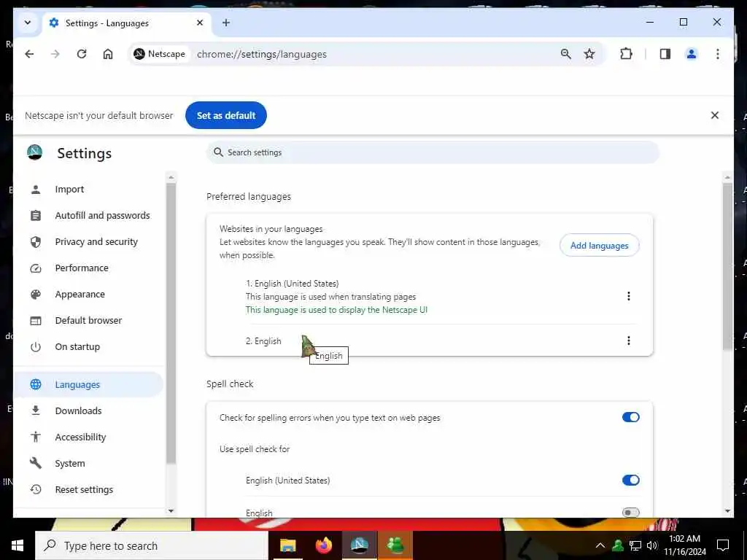The width and height of the screenshot is (747, 560).
Task: Click the Add languages button
Action: click(600, 245)
